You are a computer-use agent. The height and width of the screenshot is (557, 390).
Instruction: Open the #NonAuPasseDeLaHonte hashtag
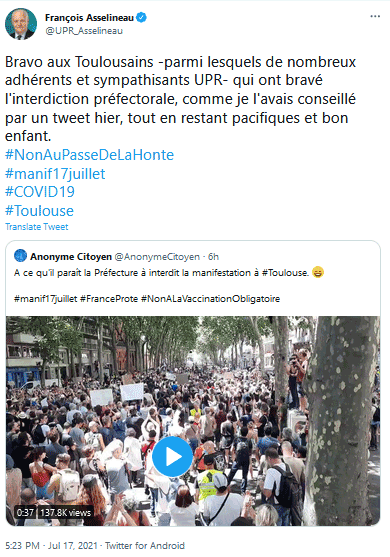click(x=90, y=155)
